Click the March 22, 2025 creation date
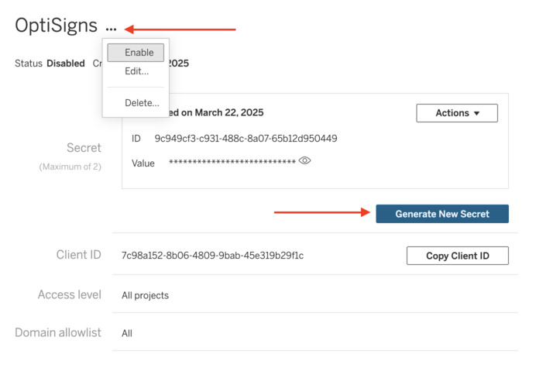This screenshot has width=553, height=392. point(229,112)
